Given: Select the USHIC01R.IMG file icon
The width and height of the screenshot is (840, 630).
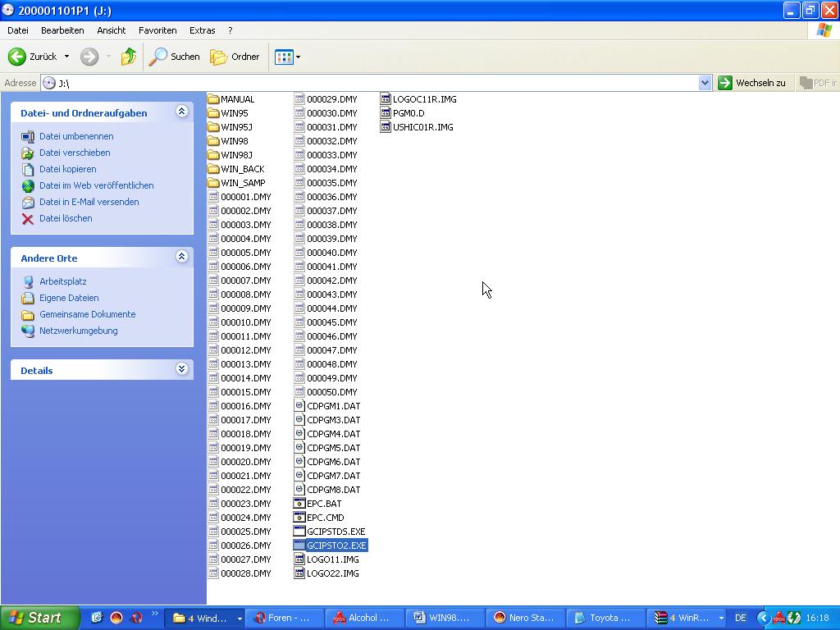Looking at the screenshot, I should 386,127.
